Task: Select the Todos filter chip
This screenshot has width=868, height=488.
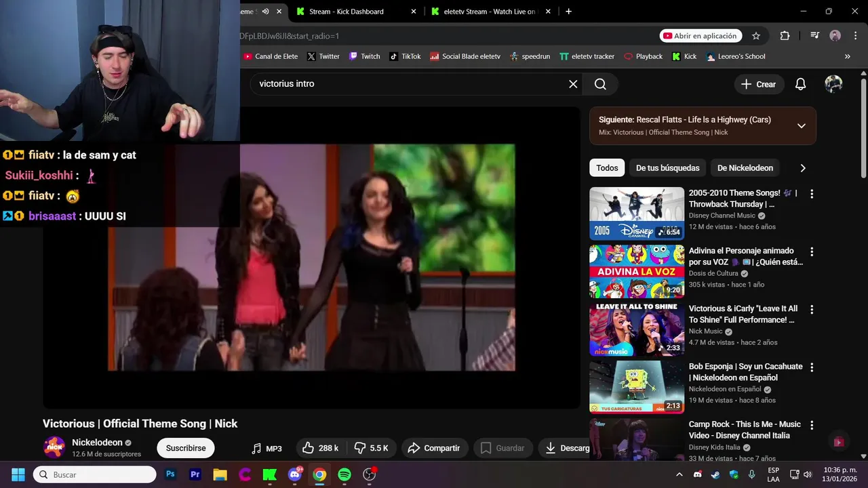Action: point(607,168)
